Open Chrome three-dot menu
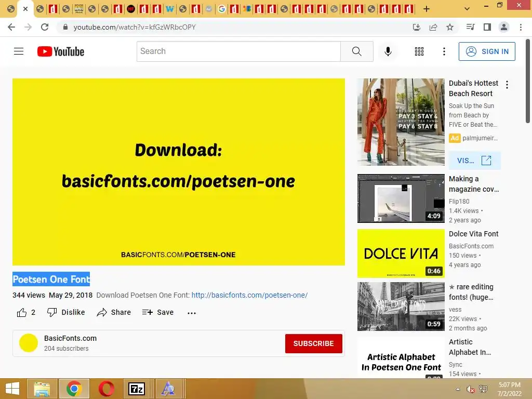The width and height of the screenshot is (532, 399). pyautogui.click(x=521, y=27)
